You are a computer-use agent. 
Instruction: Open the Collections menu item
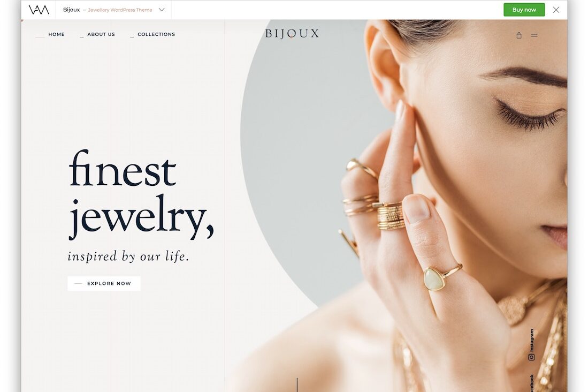pyautogui.click(x=156, y=34)
